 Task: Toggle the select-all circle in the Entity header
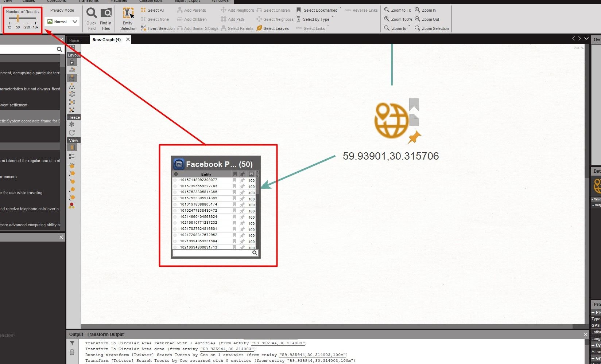175,174
